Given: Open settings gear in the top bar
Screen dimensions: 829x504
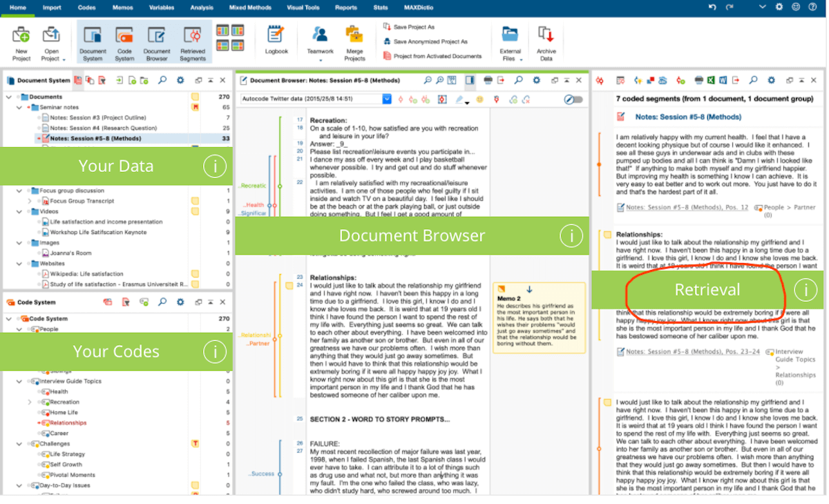Looking at the screenshot, I should [779, 7].
